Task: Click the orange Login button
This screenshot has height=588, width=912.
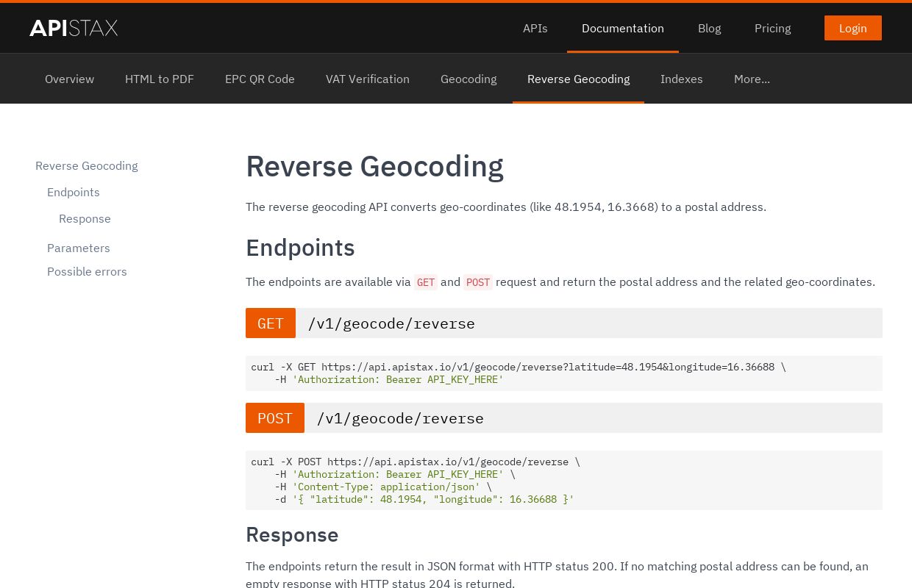Action: coord(852,28)
